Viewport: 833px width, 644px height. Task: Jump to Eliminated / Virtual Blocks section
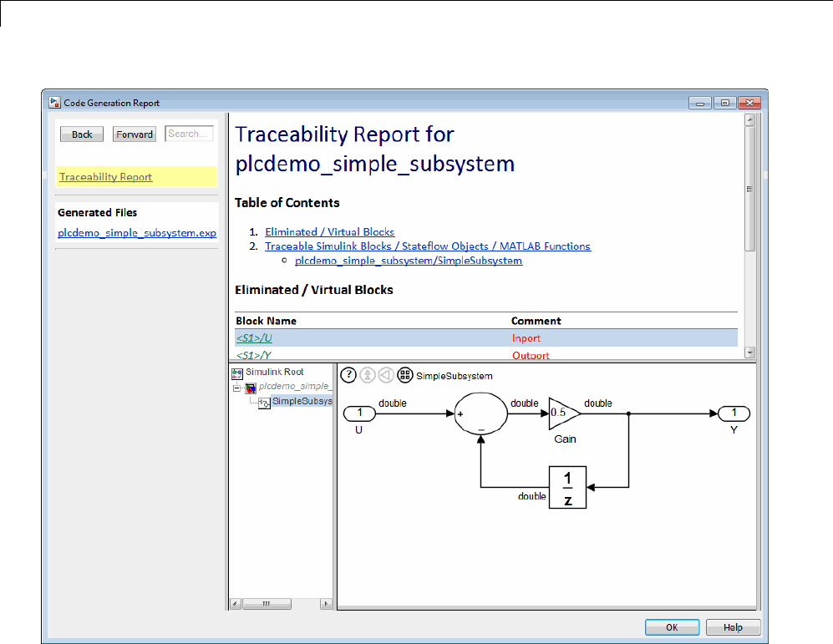point(330,232)
